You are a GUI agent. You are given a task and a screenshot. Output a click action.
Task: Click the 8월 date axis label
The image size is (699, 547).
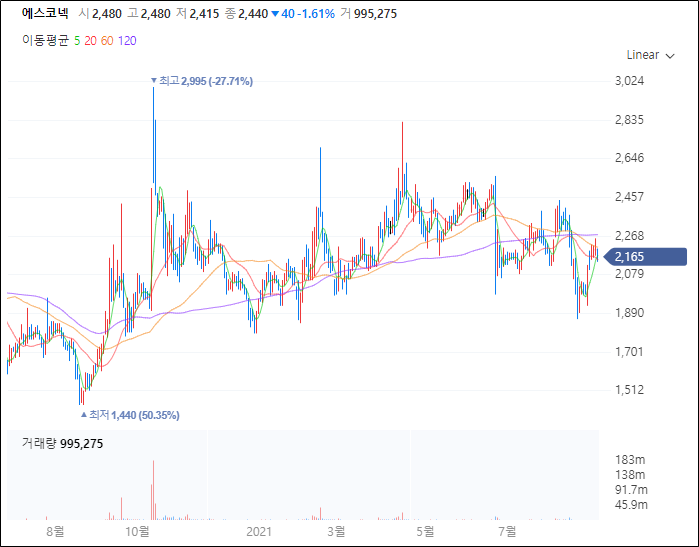tap(55, 531)
